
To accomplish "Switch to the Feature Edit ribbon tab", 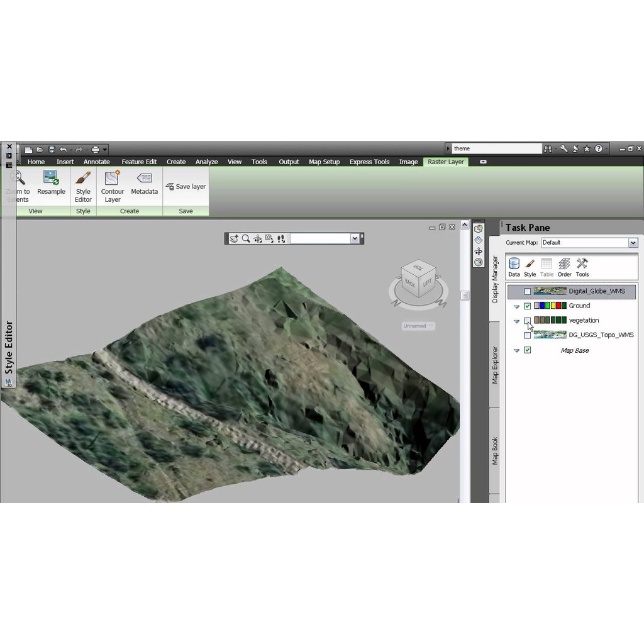I will [x=139, y=162].
